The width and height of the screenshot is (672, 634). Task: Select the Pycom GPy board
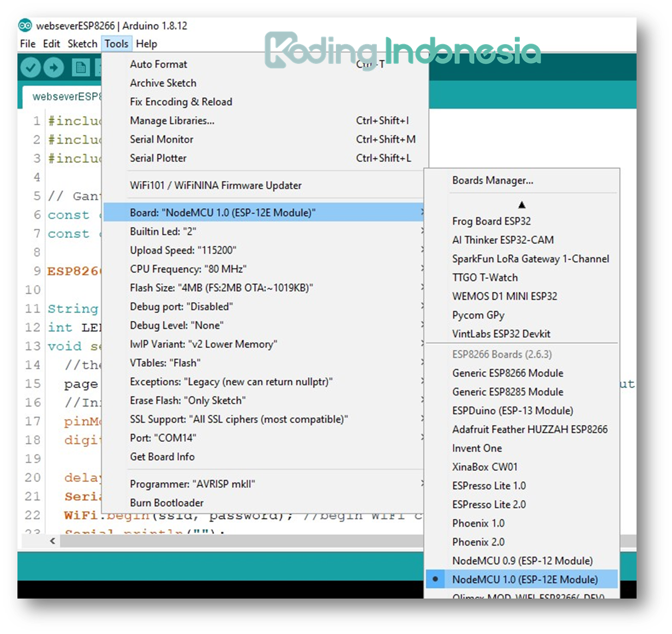point(522,315)
